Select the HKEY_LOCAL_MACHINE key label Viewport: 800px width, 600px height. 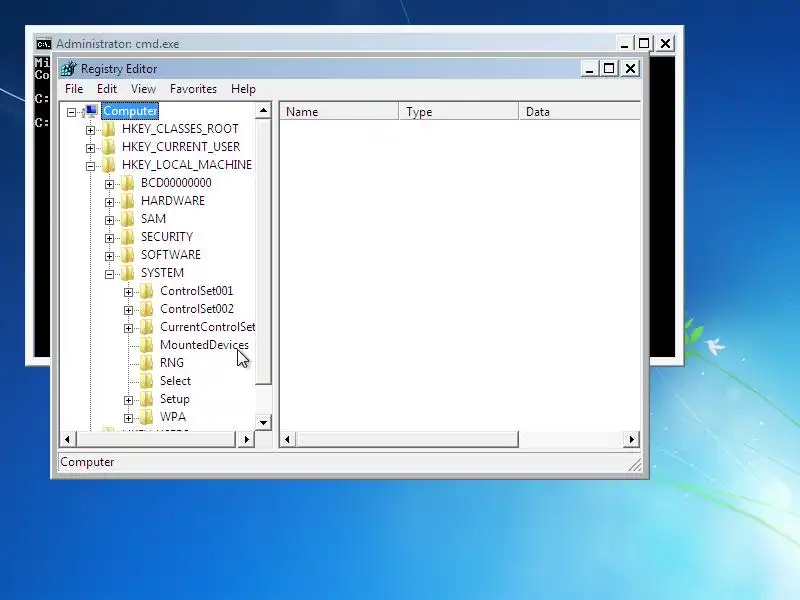[187, 165]
